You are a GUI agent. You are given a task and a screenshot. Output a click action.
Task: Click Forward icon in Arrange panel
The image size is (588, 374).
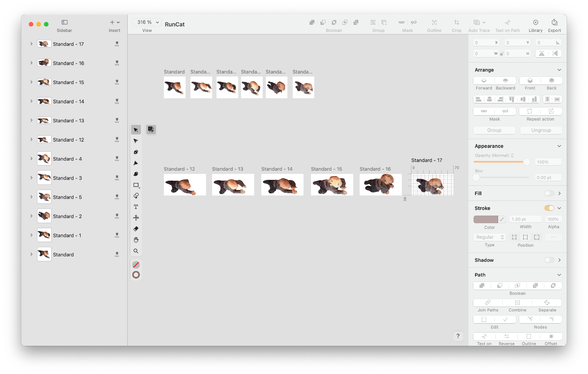click(x=484, y=81)
